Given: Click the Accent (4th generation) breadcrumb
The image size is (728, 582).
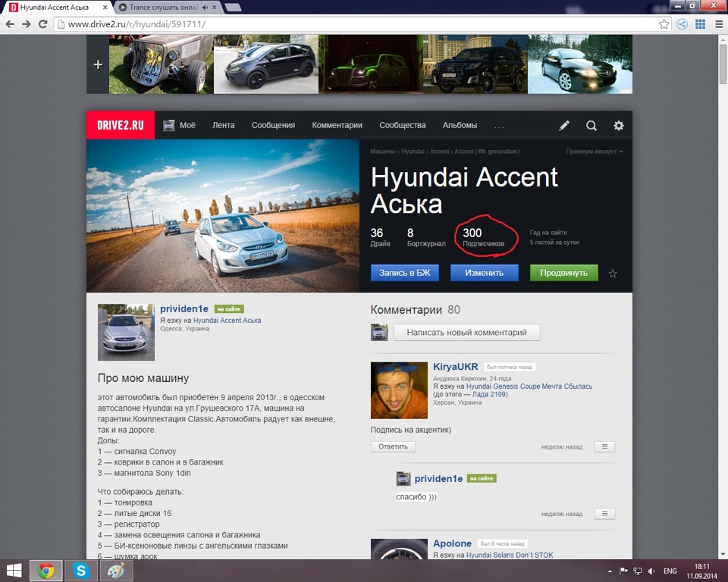Looking at the screenshot, I should pos(487,152).
